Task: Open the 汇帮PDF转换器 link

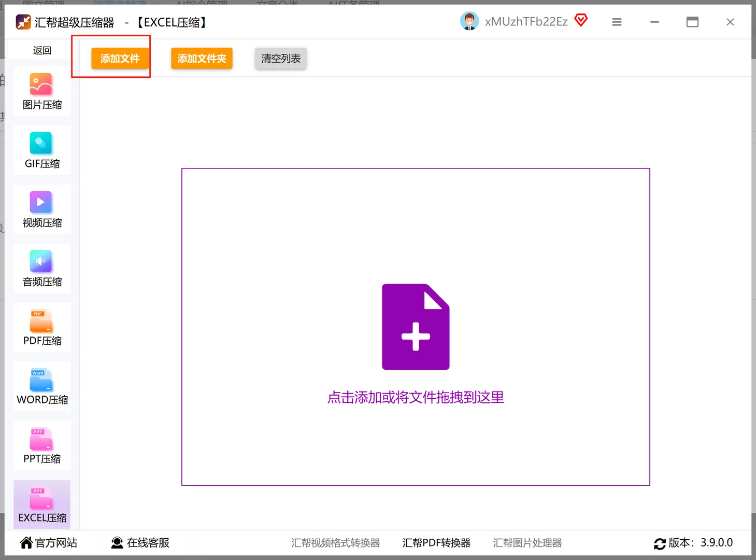Action: tap(437, 542)
